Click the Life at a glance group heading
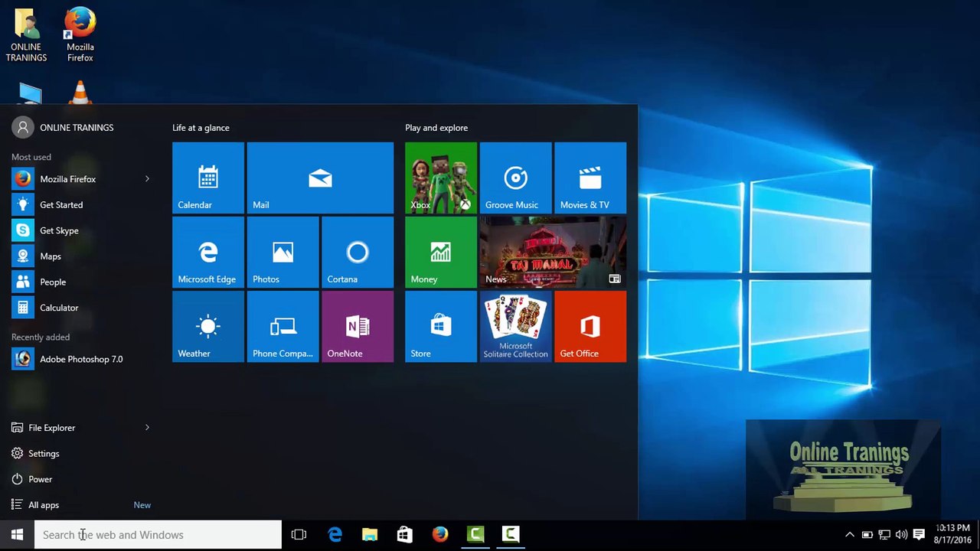The height and width of the screenshot is (551, 980). pyautogui.click(x=201, y=128)
